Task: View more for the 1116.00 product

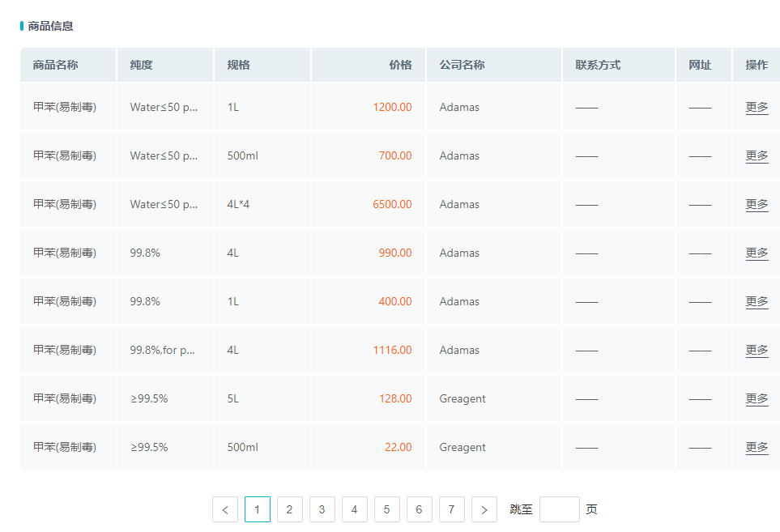Action: tap(757, 350)
